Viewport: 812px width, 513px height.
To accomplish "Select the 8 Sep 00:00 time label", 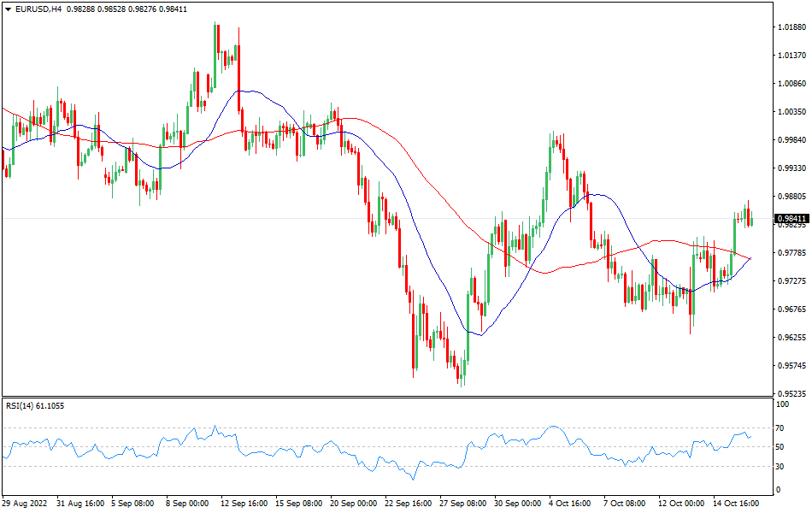I will (x=187, y=504).
